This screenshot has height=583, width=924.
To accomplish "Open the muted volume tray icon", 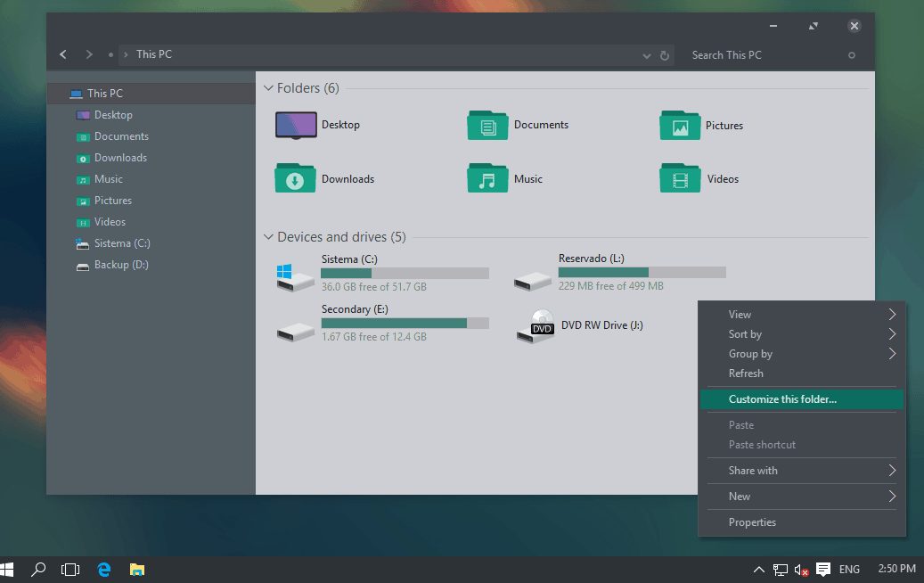I will (801, 570).
